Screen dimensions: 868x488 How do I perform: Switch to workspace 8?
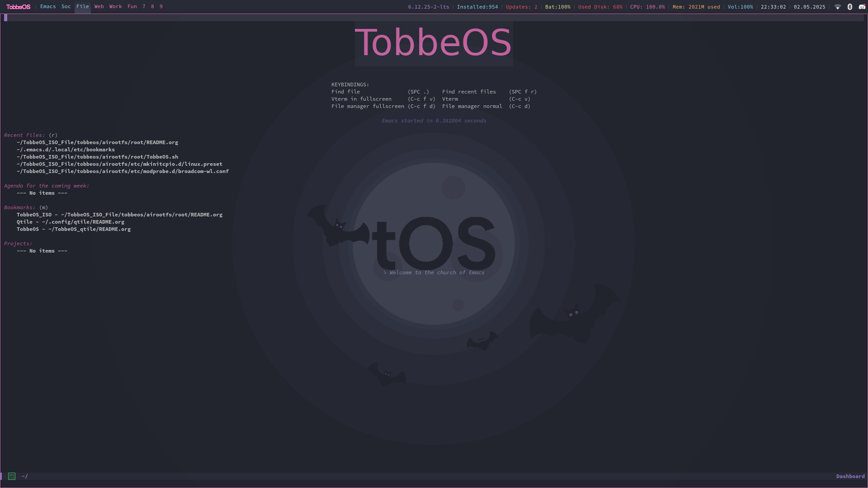[153, 7]
